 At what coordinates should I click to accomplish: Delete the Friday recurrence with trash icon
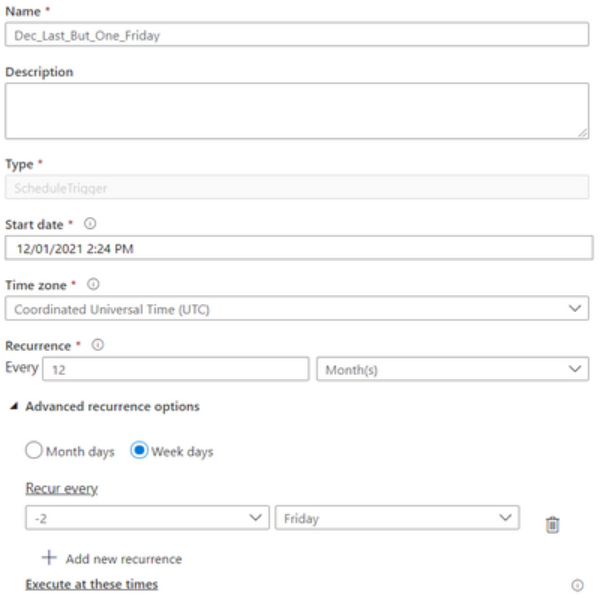click(552, 525)
